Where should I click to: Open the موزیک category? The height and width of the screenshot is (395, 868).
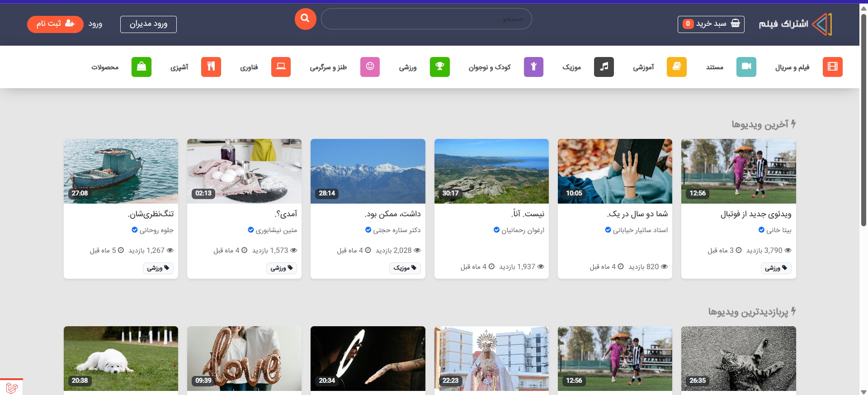point(571,67)
